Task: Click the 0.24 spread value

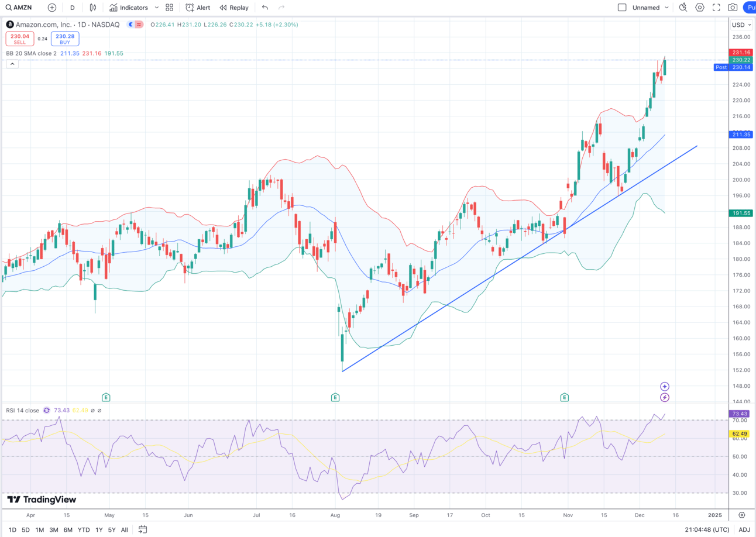Action: click(42, 39)
